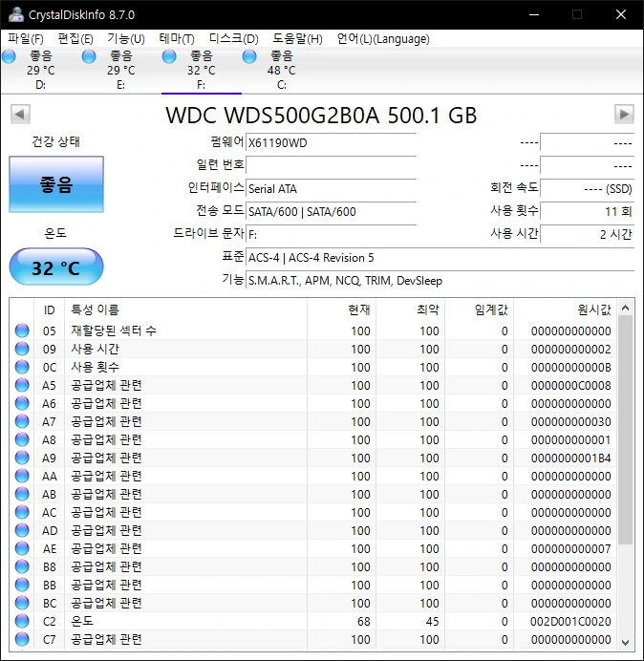This screenshot has width=644, height=661.
Task: Click status orb for attribute BB
Action: (x=22, y=585)
